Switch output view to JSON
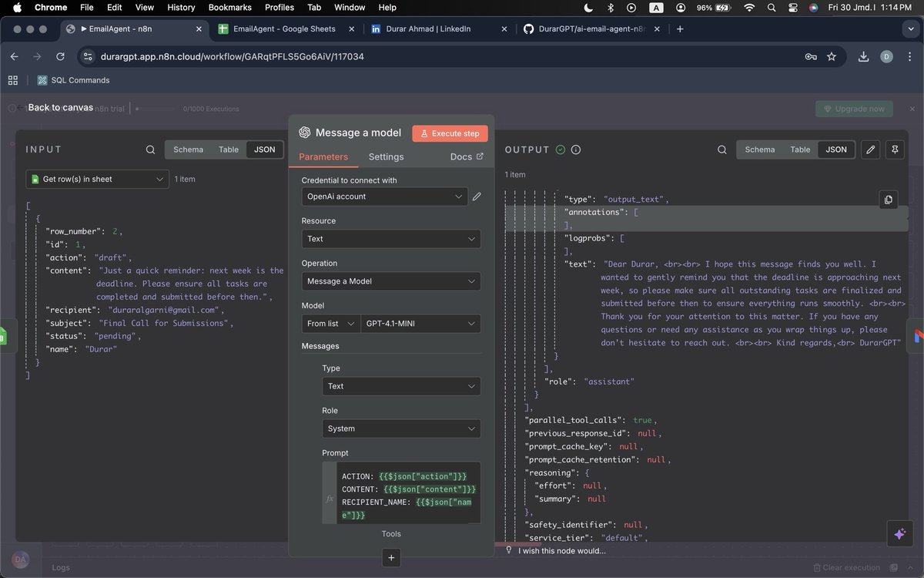The height and width of the screenshot is (578, 924). click(836, 150)
